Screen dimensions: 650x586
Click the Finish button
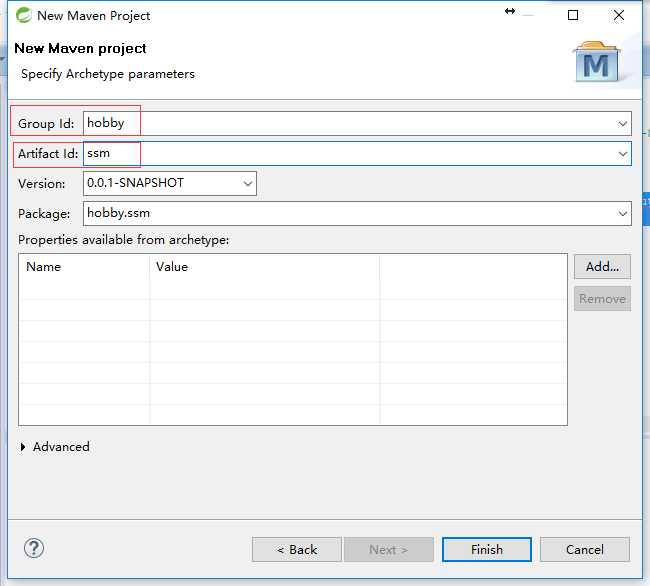(487, 550)
